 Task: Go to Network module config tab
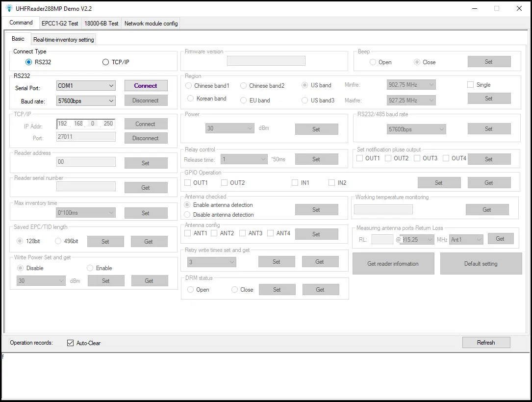(151, 24)
